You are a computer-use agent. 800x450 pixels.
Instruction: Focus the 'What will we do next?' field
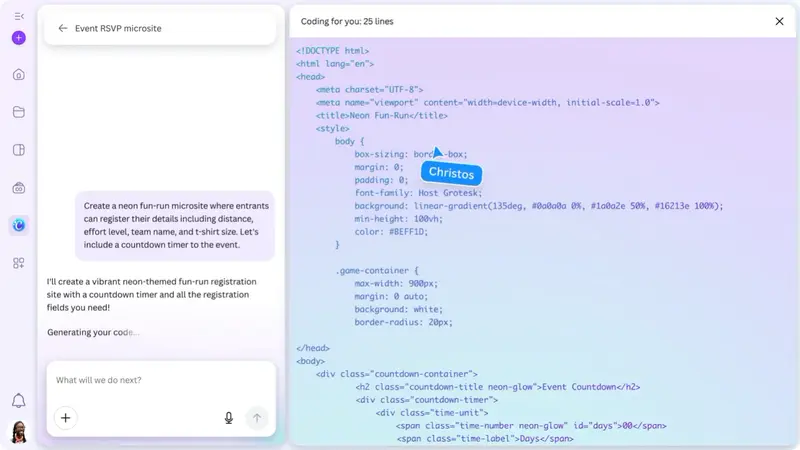161,380
